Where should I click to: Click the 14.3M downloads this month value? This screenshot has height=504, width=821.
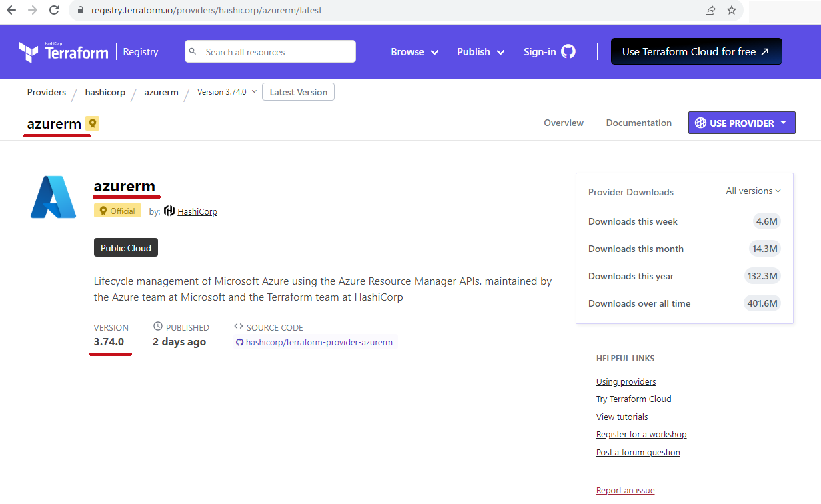click(x=764, y=249)
